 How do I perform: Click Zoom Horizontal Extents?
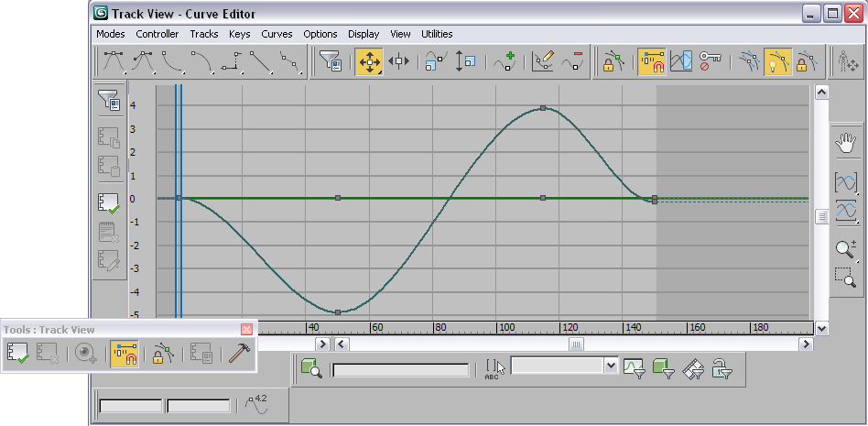coord(846,181)
